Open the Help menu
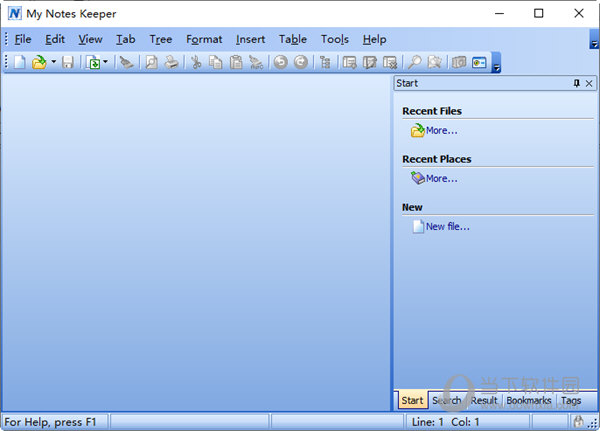 [x=374, y=39]
